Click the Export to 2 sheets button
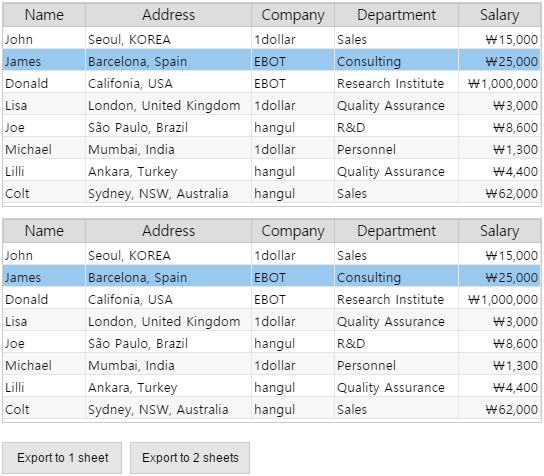The width and height of the screenshot is (544, 476). [190, 458]
